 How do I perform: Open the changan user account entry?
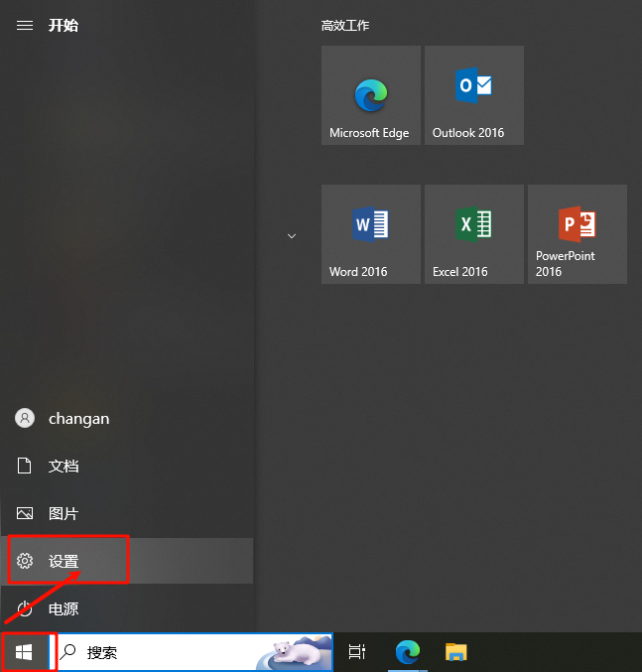pyautogui.click(x=127, y=418)
